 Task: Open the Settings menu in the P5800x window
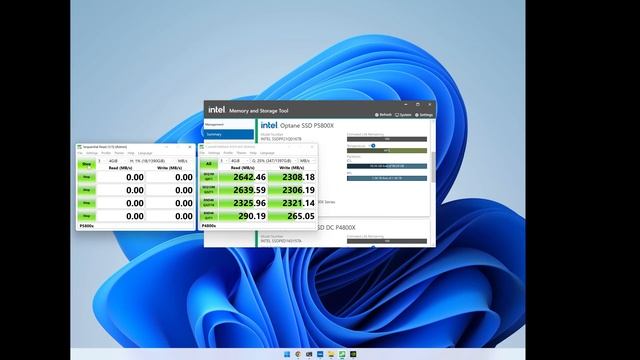[92, 153]
